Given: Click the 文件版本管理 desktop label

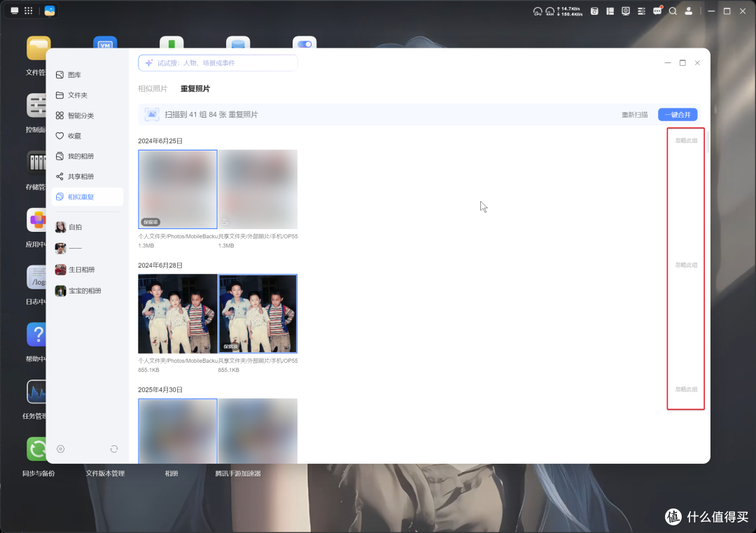Looking at the screenshot, I should coord(105,473).
